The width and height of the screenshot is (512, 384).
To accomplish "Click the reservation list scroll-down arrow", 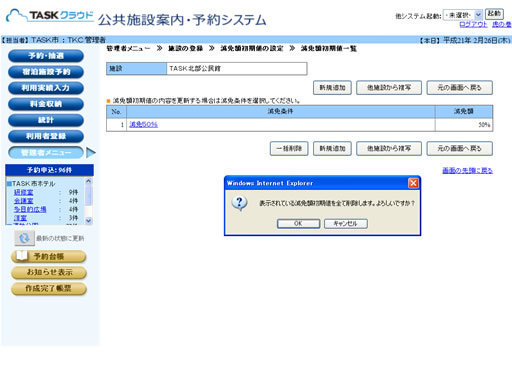I will point(88,220).
